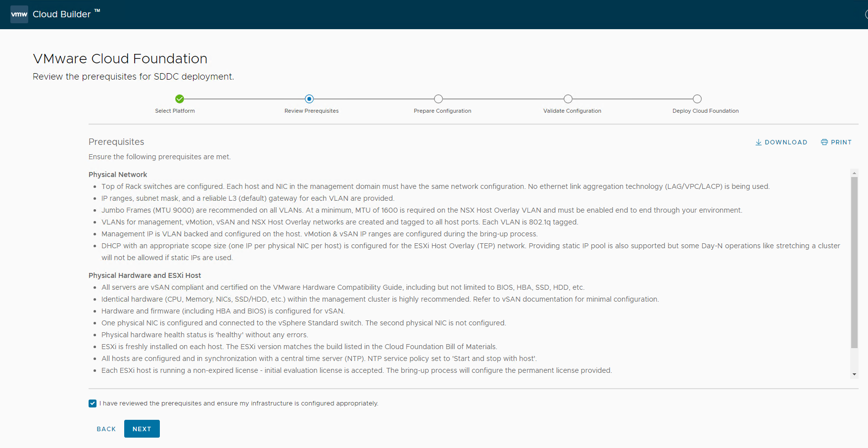Click the 'All servers are vSAN compliant' bullet
This screenshot has width=868, height=448.
coord(343,287)
